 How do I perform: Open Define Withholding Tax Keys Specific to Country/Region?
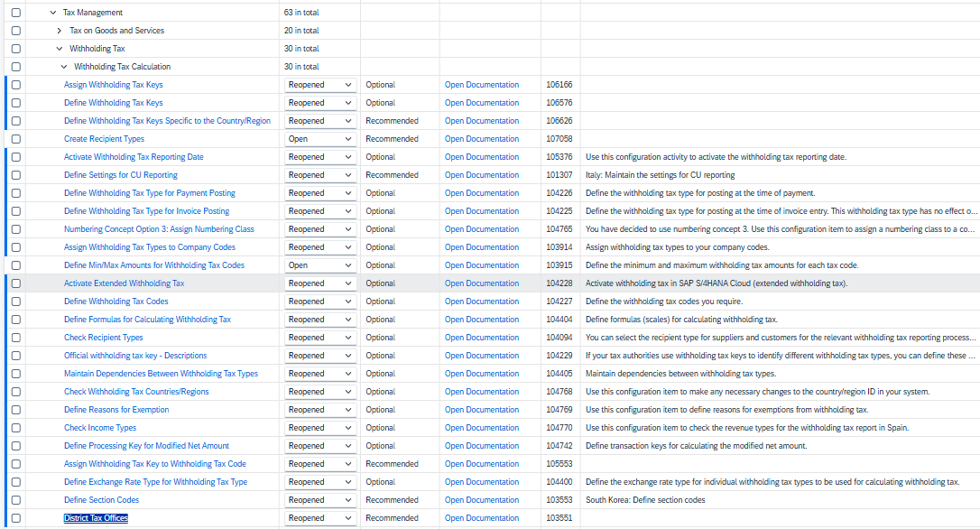[167, 121]
